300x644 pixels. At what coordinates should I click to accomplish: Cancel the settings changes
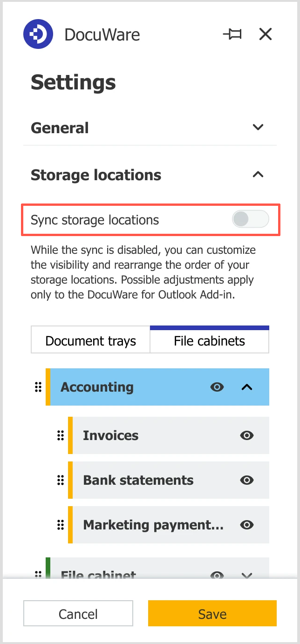(x=78, y=613)
